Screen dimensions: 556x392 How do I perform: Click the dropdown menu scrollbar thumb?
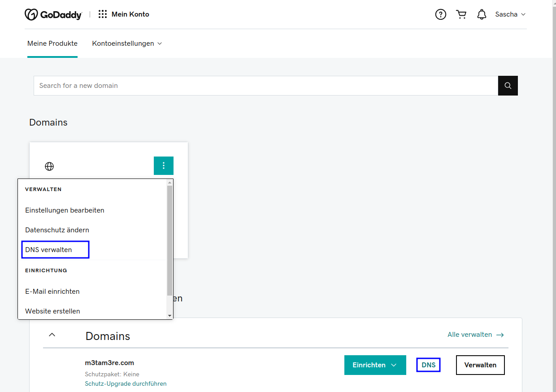click(169, 240)
